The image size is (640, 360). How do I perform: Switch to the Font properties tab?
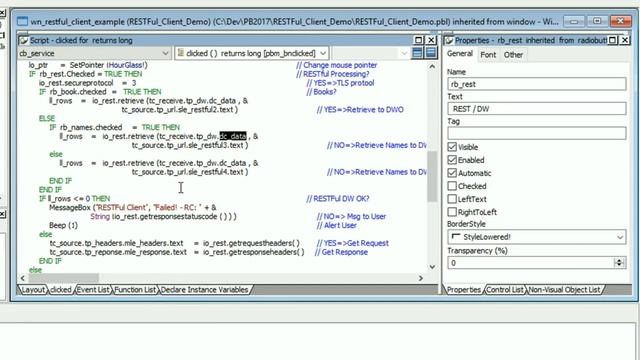click(488, 55)
